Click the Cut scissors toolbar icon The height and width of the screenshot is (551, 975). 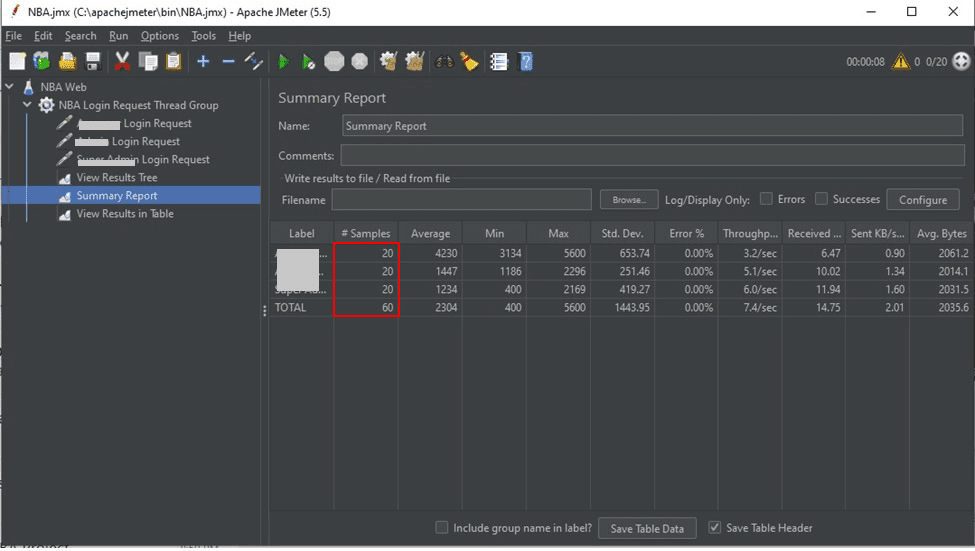pos(122,62)
